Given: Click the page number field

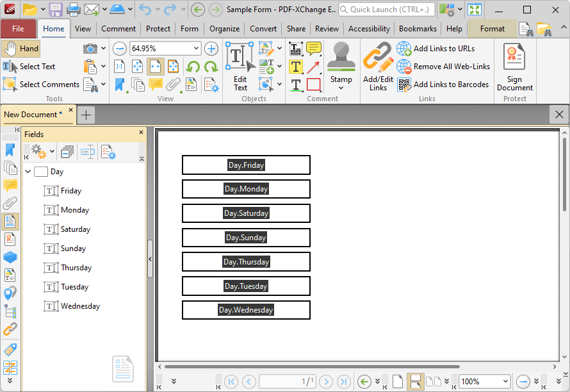Looking at the screenshot, I should [x=288, y=382].
